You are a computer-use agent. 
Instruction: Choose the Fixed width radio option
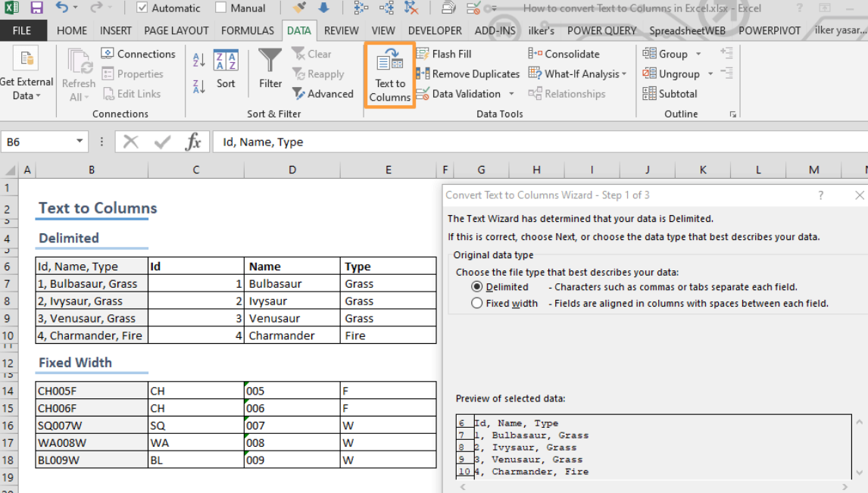(476, 303)
